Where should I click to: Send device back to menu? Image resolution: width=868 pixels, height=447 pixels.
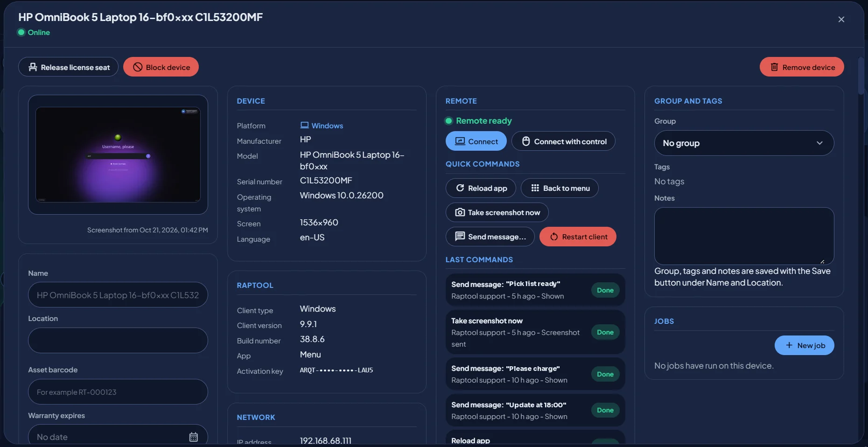click(560, 188)
